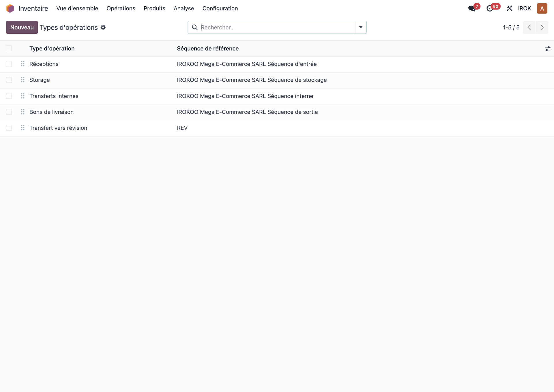Expand the search filter options dropdown
The height and width of the screenshot is (392, 554).
[361, 27]
